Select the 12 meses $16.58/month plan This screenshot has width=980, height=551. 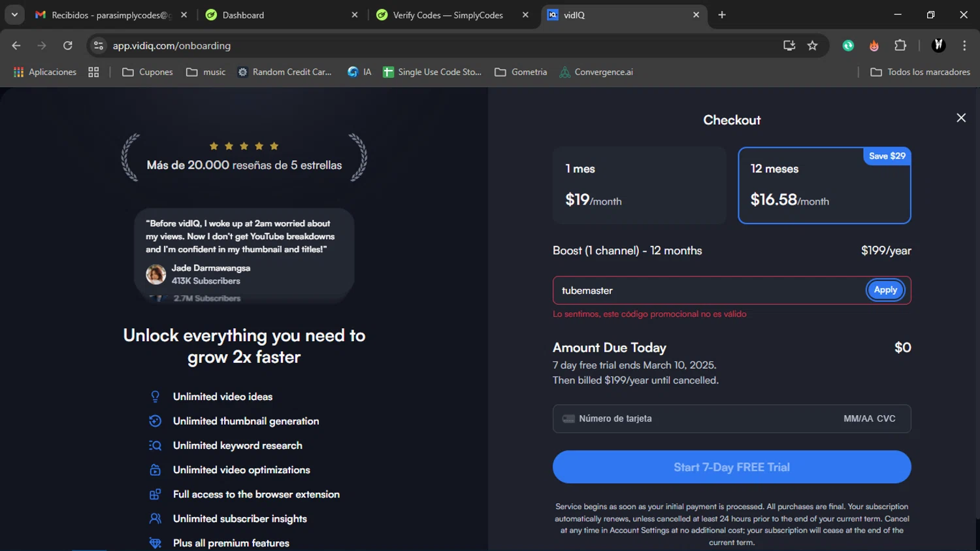(x=825, y=186)
